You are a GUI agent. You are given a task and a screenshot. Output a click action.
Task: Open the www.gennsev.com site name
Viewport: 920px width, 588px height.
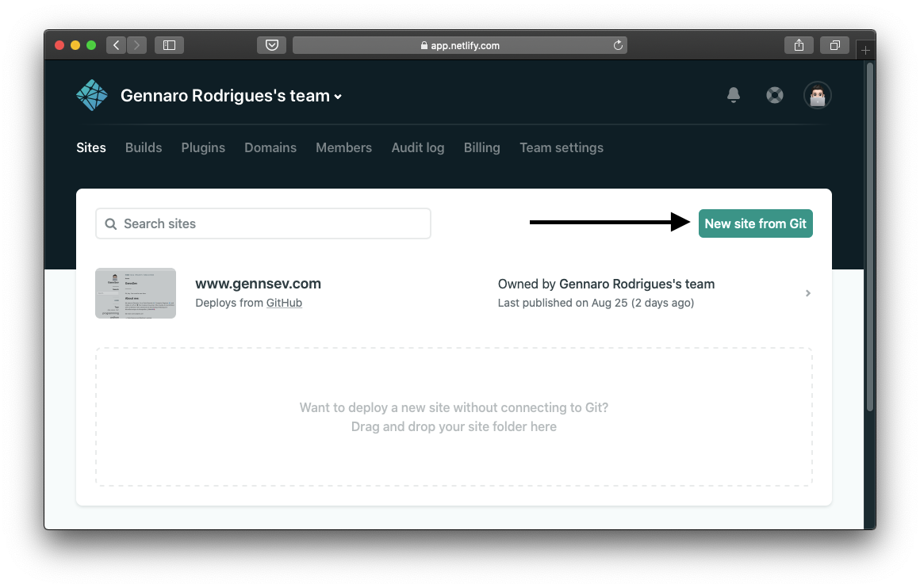(x=259, y=284)
